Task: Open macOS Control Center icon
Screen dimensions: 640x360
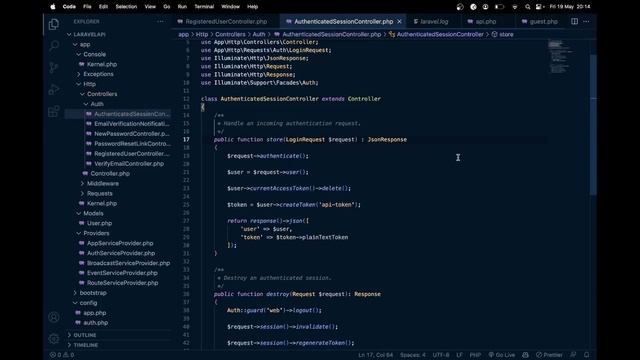Action: pos(540,7)
